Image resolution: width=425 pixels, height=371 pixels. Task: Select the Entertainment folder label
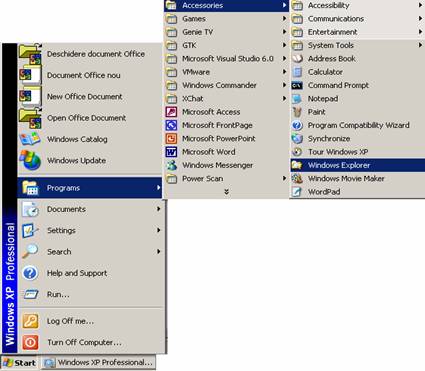coord(333,32)
